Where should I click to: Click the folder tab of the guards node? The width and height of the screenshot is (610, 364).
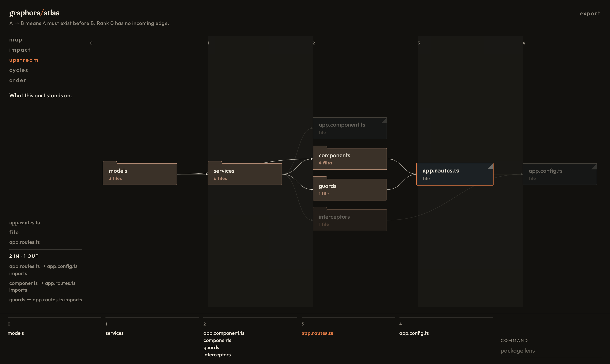point(320,178)
